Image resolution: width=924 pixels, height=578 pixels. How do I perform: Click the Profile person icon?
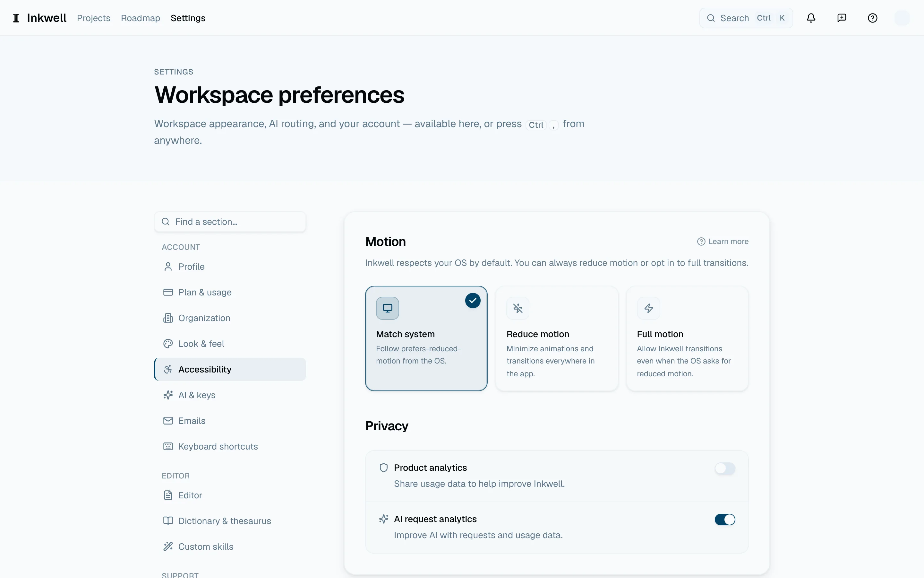point(168,267)
